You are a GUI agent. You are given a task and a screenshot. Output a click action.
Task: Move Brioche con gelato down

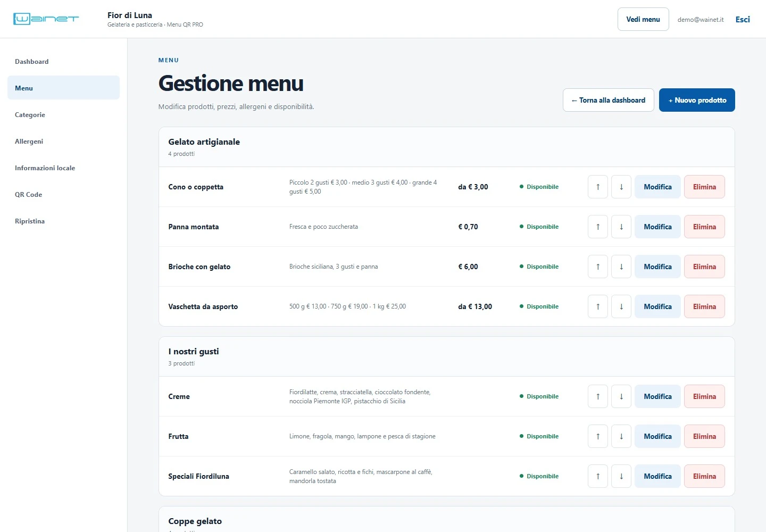tap(621, 267)
